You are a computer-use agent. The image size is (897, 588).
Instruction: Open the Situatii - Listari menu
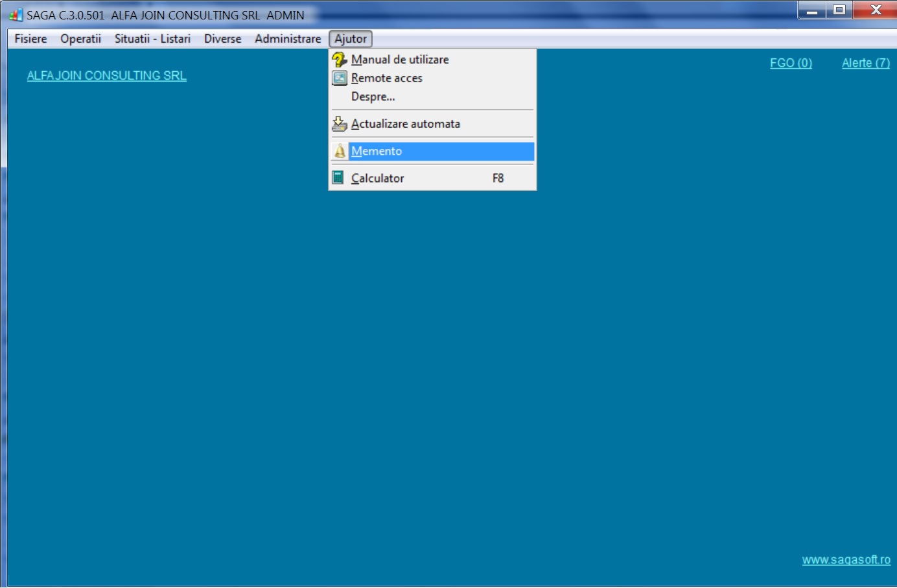coord(152,39)
